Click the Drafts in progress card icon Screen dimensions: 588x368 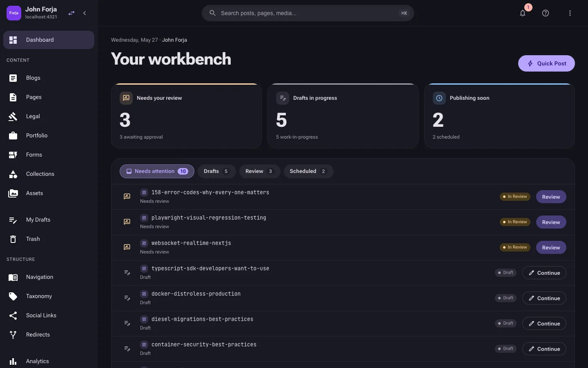[283, 98]
